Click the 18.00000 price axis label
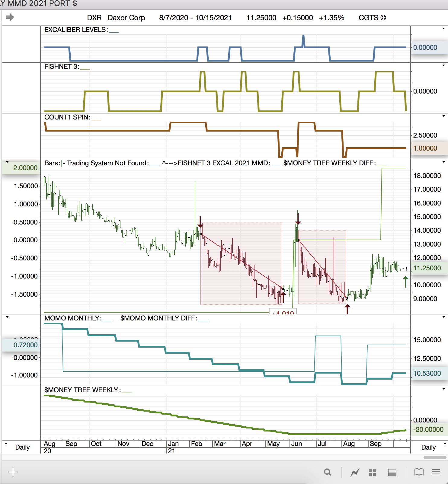 click(x=427, y=176)
